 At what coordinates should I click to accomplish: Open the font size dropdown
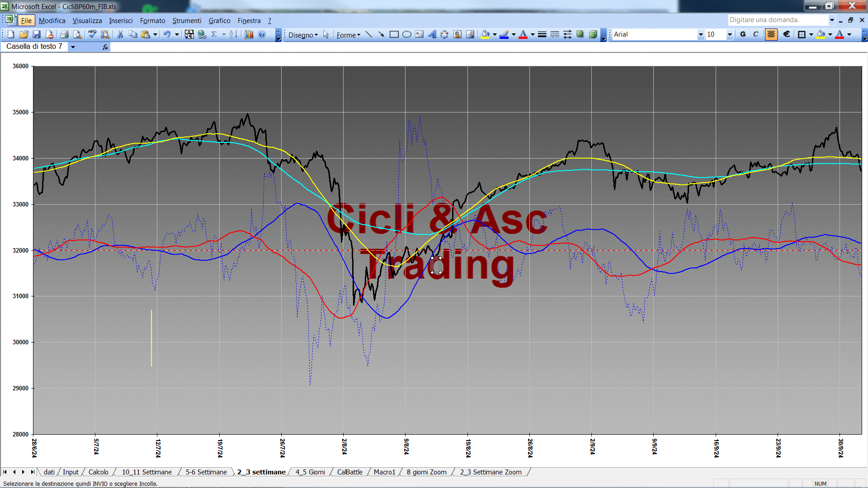point(729,34)
